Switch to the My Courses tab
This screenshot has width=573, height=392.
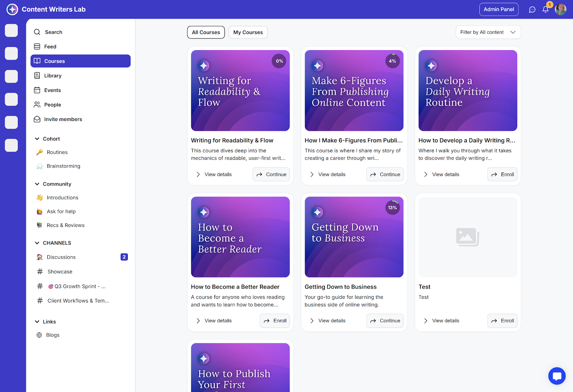pos(248,32)
